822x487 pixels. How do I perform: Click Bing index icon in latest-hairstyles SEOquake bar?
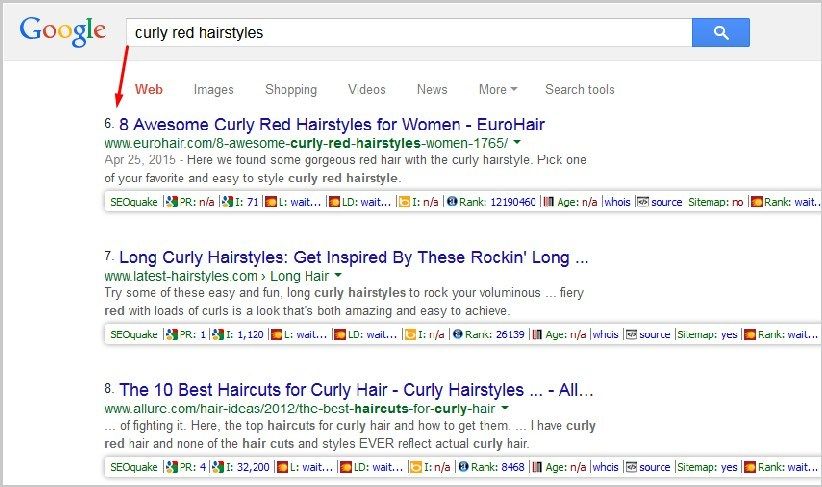(x=410, y=334)
